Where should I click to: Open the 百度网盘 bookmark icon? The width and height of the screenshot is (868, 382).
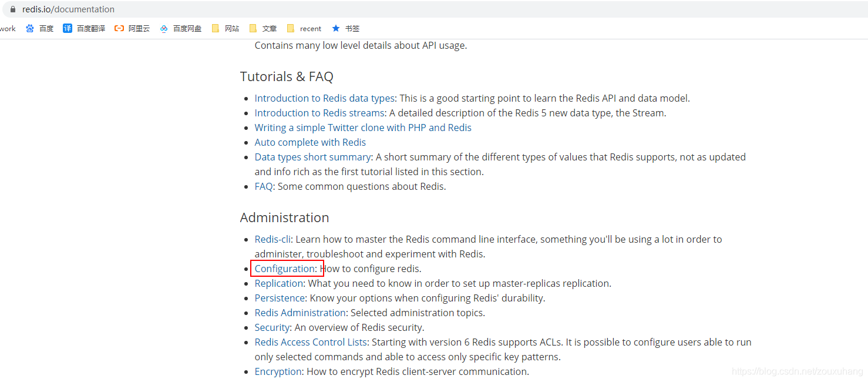point(163,28)
